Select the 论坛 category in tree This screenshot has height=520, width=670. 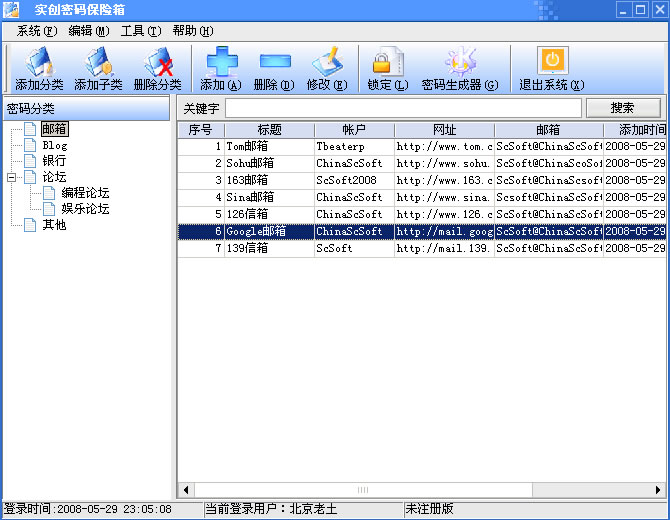click(x=54, y=177)
